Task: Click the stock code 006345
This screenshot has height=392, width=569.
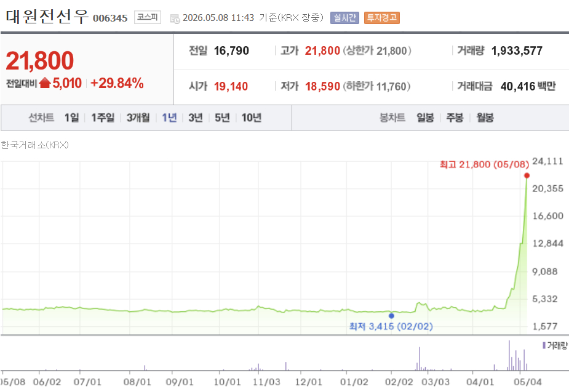Action: pyautogui.click(x=110, y=18)
